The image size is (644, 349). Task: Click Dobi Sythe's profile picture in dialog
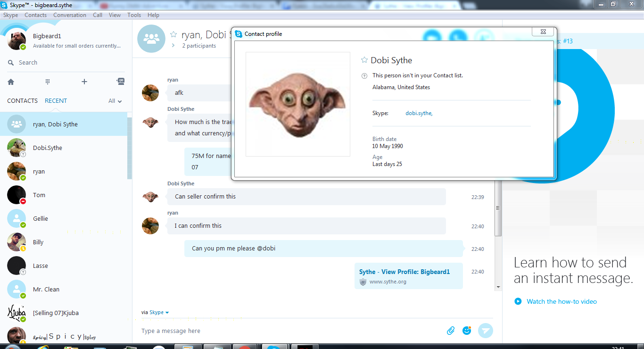[298, 104]
